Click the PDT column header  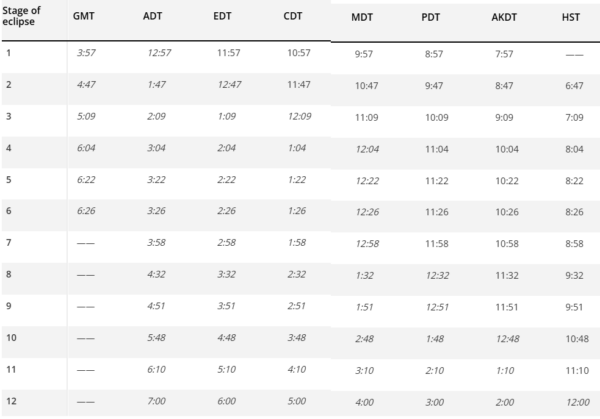(434, 20)
